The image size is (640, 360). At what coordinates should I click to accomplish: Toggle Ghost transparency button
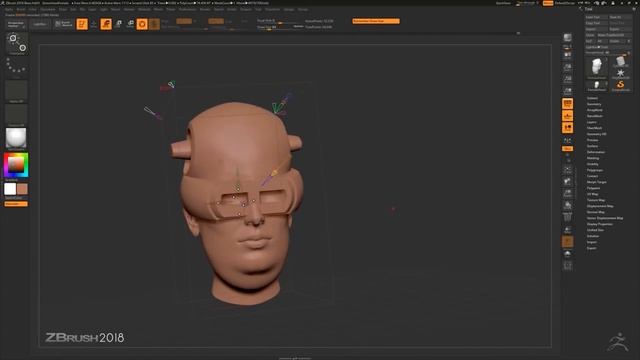[x=567, y=242]
